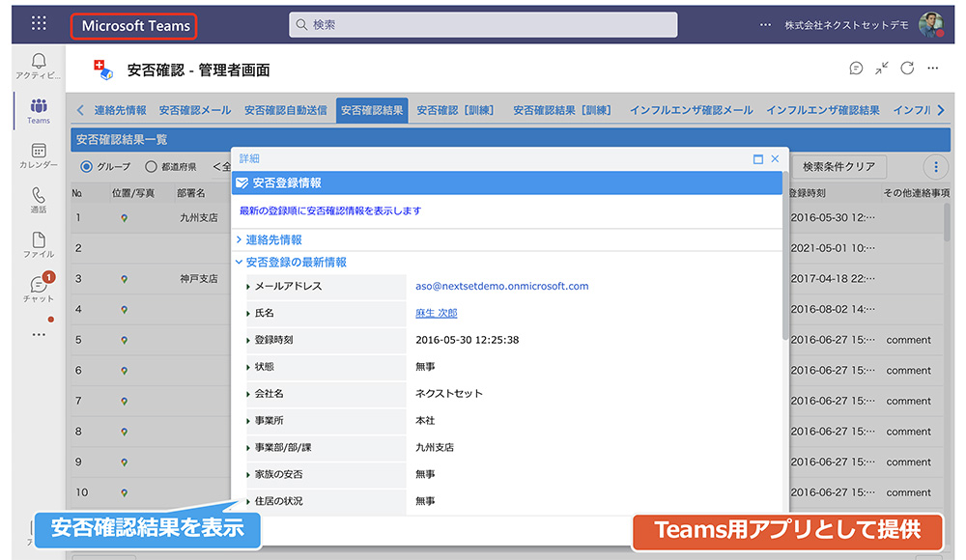Click the 株式会社ネクストセットデモ organization name
The width and height of the screenshot is (966, 560).
[x=846, y=25]
